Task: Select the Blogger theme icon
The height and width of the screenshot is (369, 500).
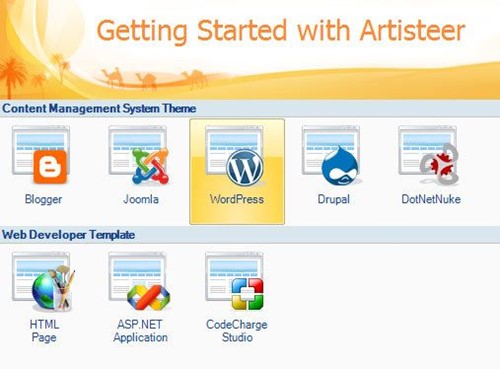Action: (41, 155)
